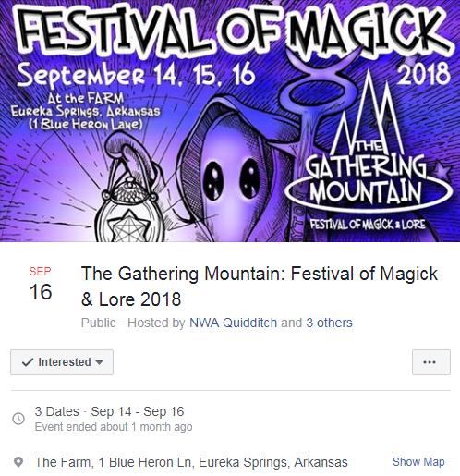Image resolution: width=460 pixels, height=476 pixels.
Task: Click the checkmark on the Interested button
Action: 28,362
